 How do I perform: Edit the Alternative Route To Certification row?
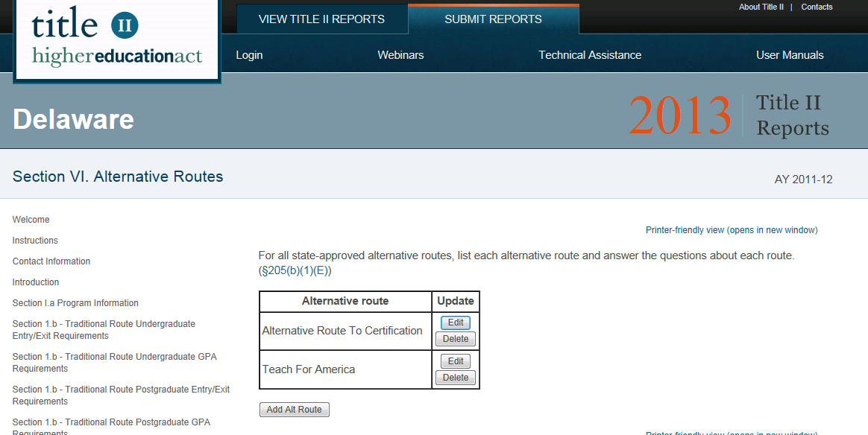pyautogui.click(x=456, y=323)
